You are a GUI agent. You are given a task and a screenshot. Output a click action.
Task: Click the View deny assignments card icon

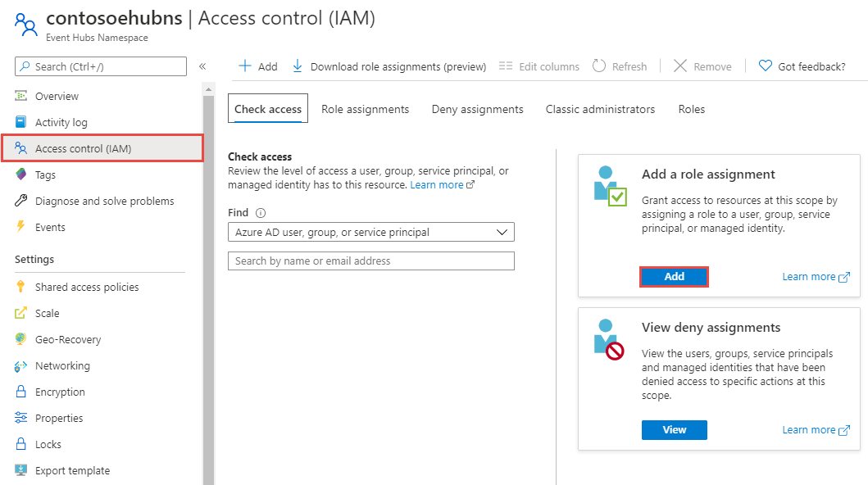point(608,339)
